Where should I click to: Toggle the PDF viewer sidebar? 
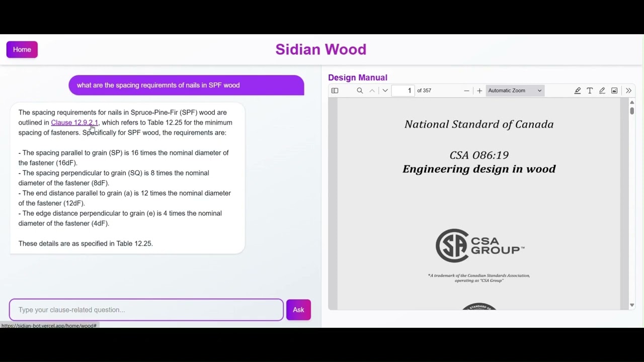335,90
